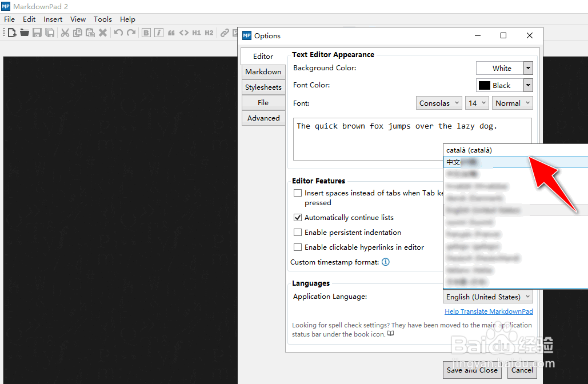Image resolution: width=588 pixels, height=384 pixels.
Task: Switch to the Editor options tab
Action: 263,56
